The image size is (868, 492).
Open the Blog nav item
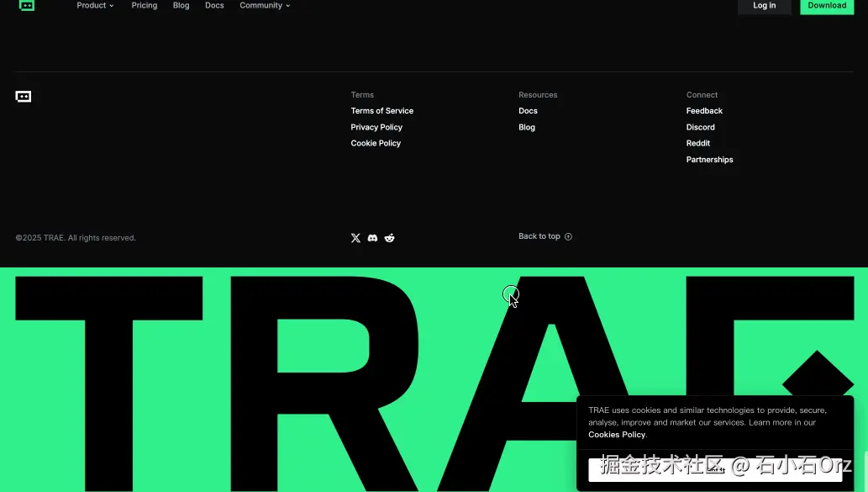coord(181,6)
